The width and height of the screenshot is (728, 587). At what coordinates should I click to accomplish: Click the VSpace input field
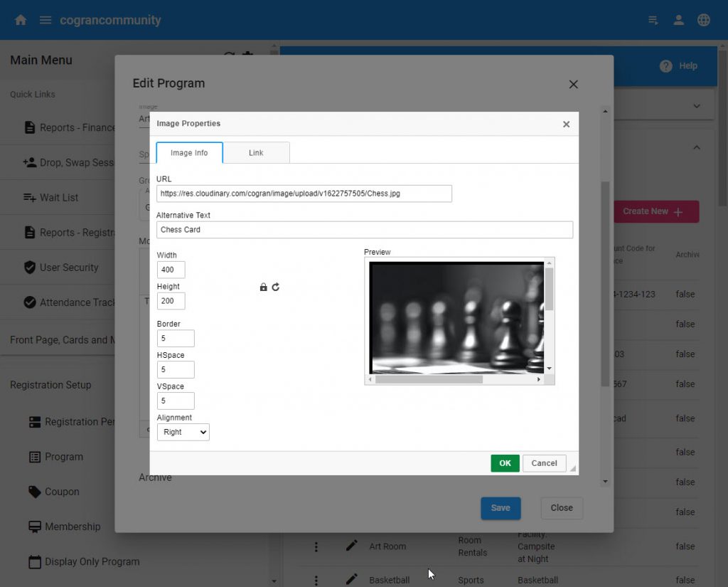[176, 401]
